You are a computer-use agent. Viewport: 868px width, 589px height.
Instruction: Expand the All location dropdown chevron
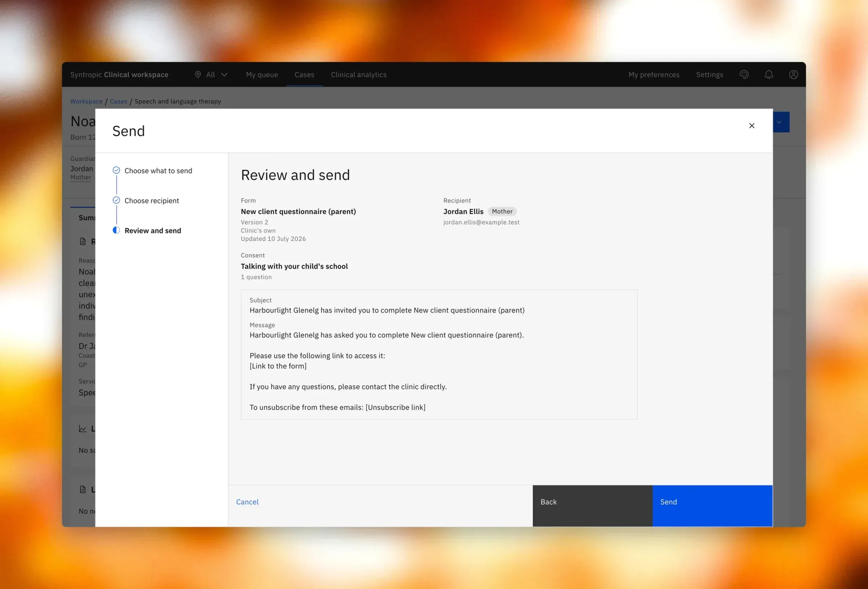[225, 75]
